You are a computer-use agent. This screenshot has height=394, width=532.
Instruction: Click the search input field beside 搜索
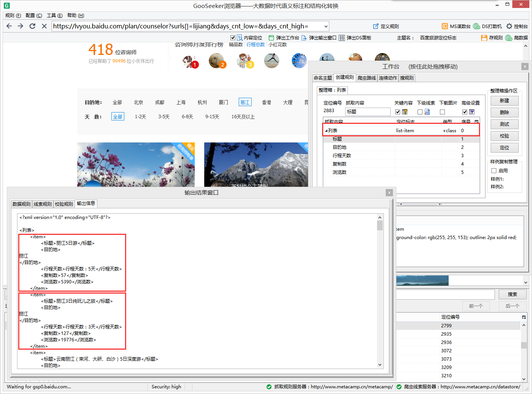[445, 294]
